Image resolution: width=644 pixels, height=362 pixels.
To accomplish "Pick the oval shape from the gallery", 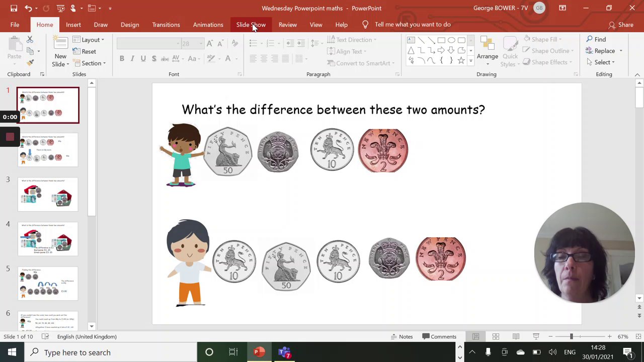I will 451,40.
